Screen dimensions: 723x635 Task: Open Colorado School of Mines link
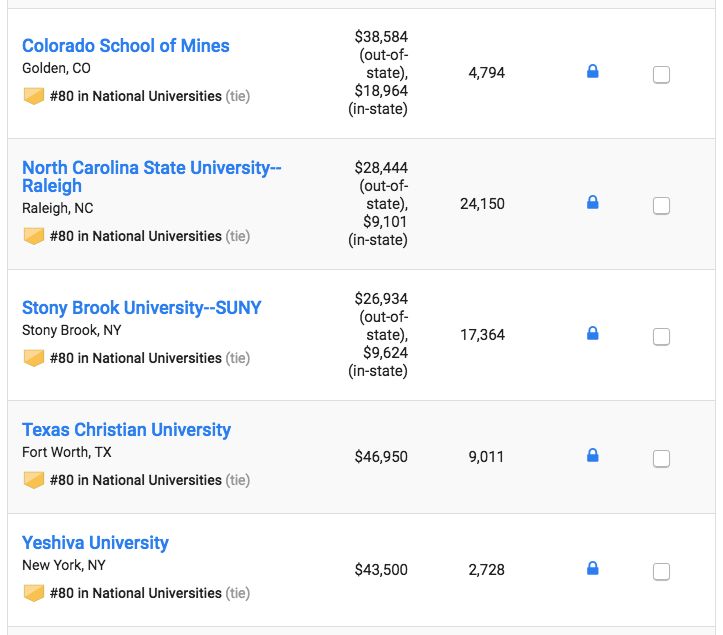pos(125,46)
